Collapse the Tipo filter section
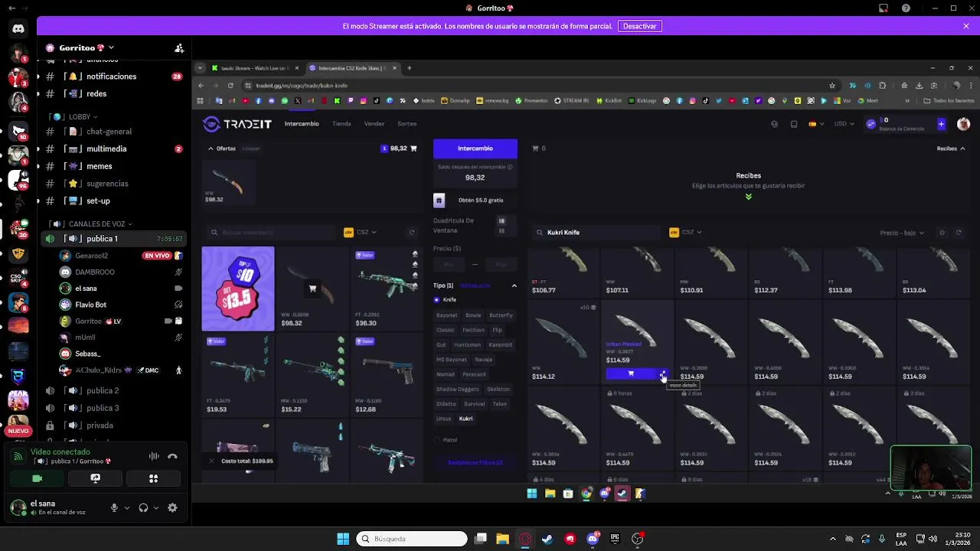The height and width of the screenshot is (551, 980). 514,285
